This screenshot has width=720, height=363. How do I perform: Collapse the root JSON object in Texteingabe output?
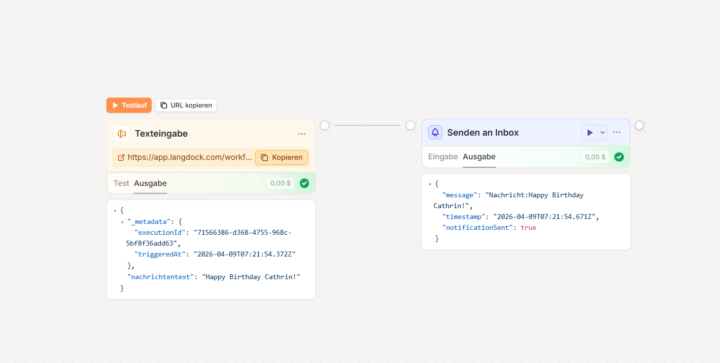pos(115,211)
